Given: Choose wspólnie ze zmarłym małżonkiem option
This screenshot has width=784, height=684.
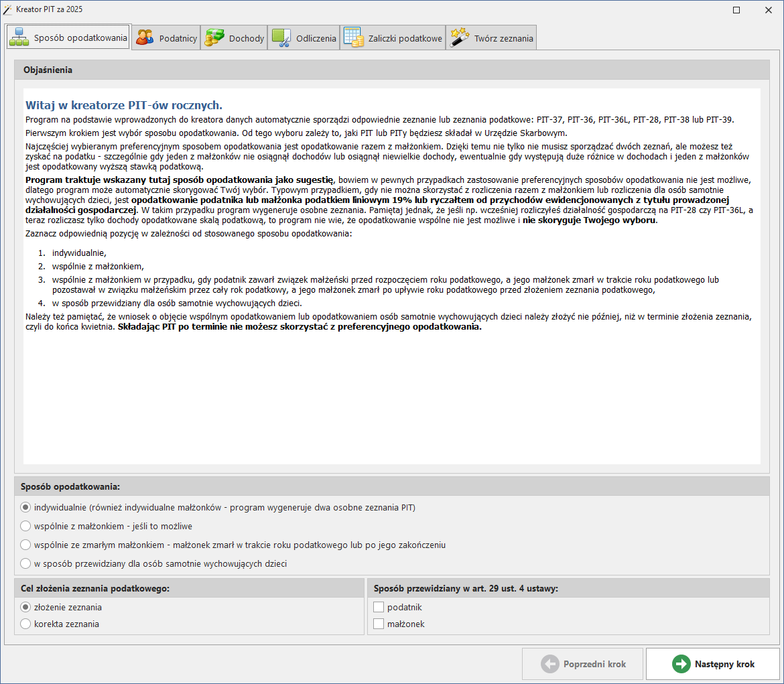Looking at the screenshot, I should coord(25,545).
